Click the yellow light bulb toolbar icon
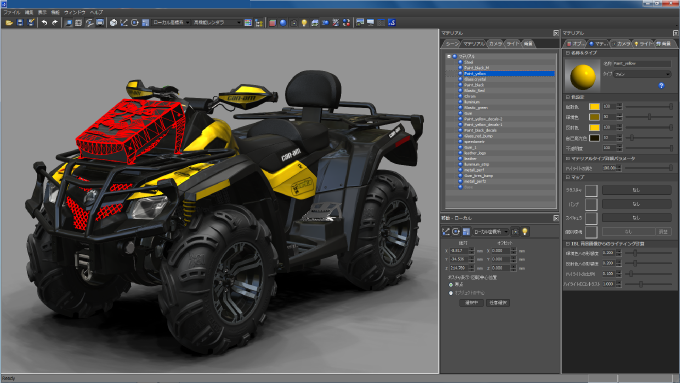The image size is (680, 383). pyautogui.click(x=304, y=23)
